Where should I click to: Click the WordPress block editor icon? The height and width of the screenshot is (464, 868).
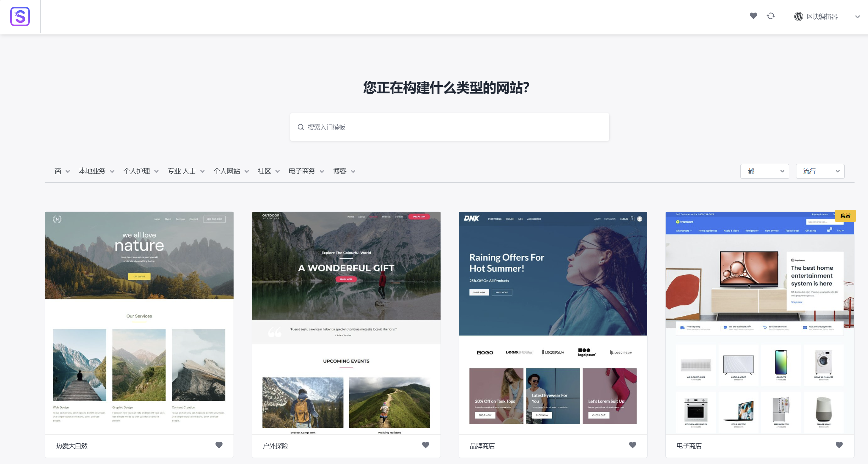800,16
